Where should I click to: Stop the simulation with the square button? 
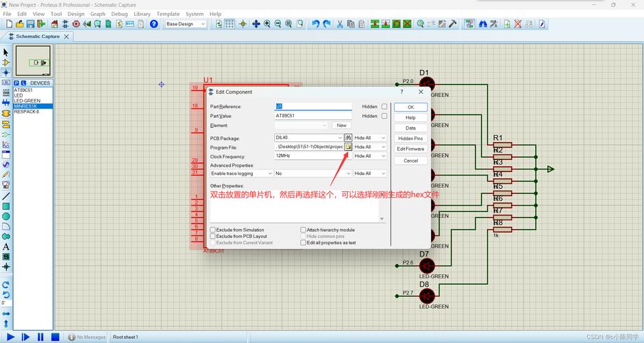coord(55,337)
